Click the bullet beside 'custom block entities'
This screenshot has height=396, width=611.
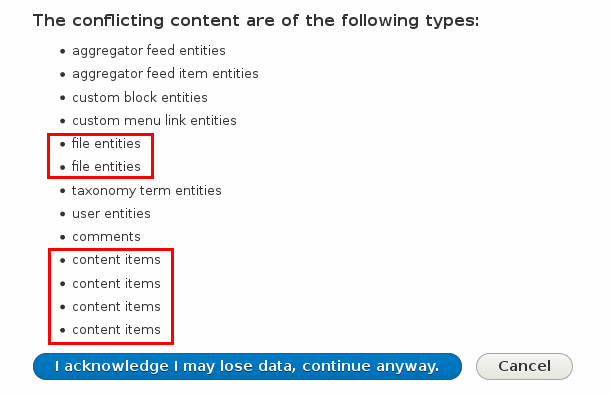(x=63, y=98)
